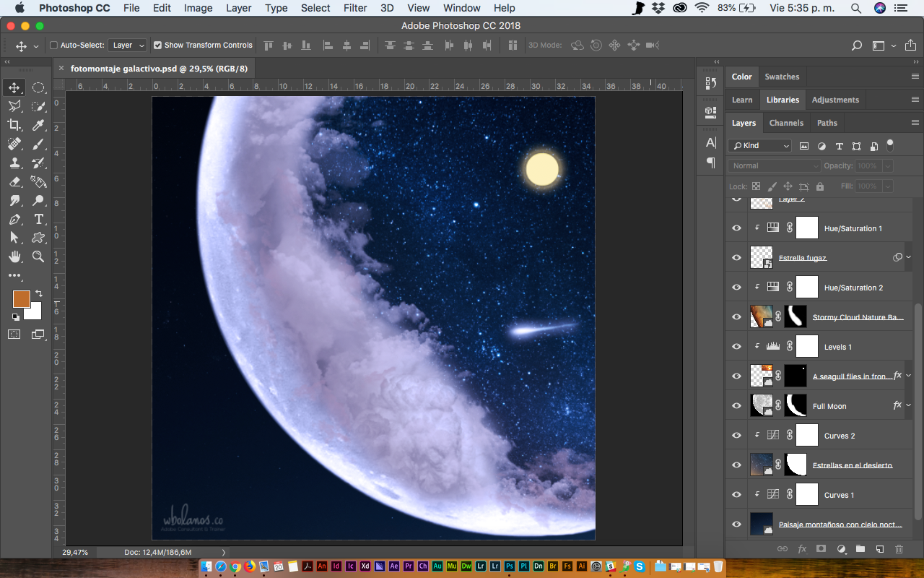Select the Paint Bucket tool
Viewport: 924px width, 578px height.
pyautogui.click(x=38, y=181)
